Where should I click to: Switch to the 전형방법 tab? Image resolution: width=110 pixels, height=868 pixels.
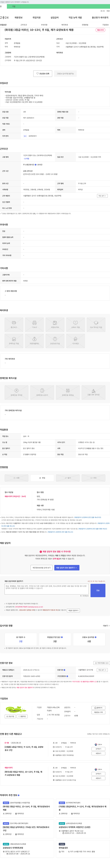pos(85,25)
